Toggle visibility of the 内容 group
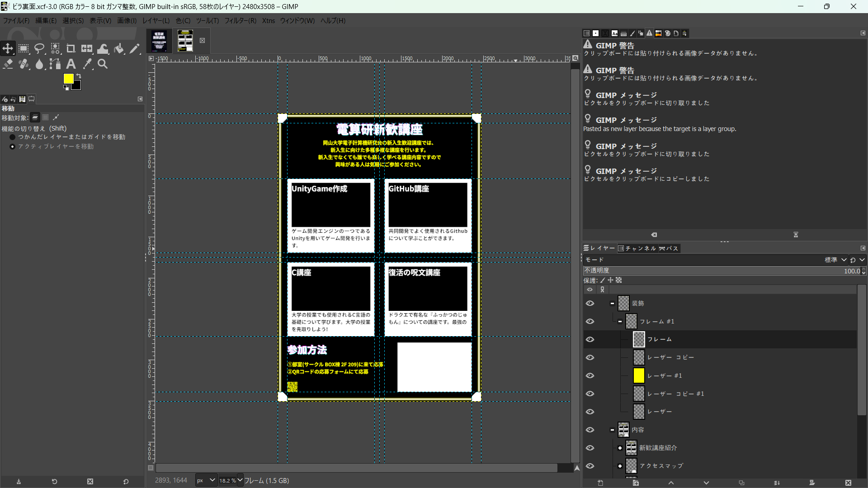 click(x=590, y=430)
